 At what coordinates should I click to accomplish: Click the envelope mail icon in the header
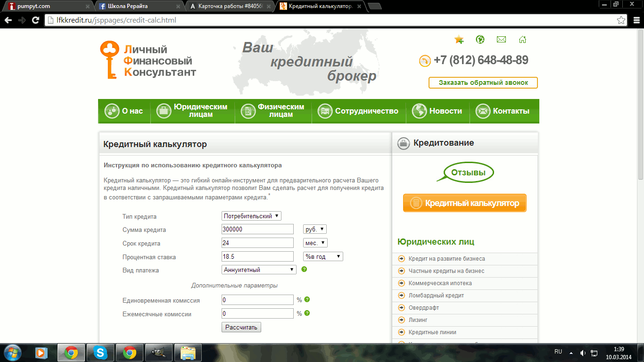(x=501, y=40)
